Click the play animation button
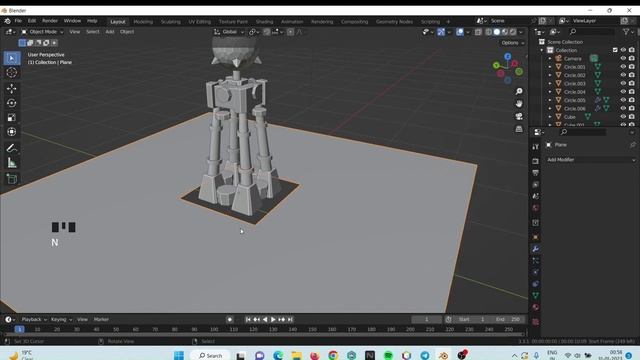Viewport: 640px width, 360px height. click(x=273, y=320)
